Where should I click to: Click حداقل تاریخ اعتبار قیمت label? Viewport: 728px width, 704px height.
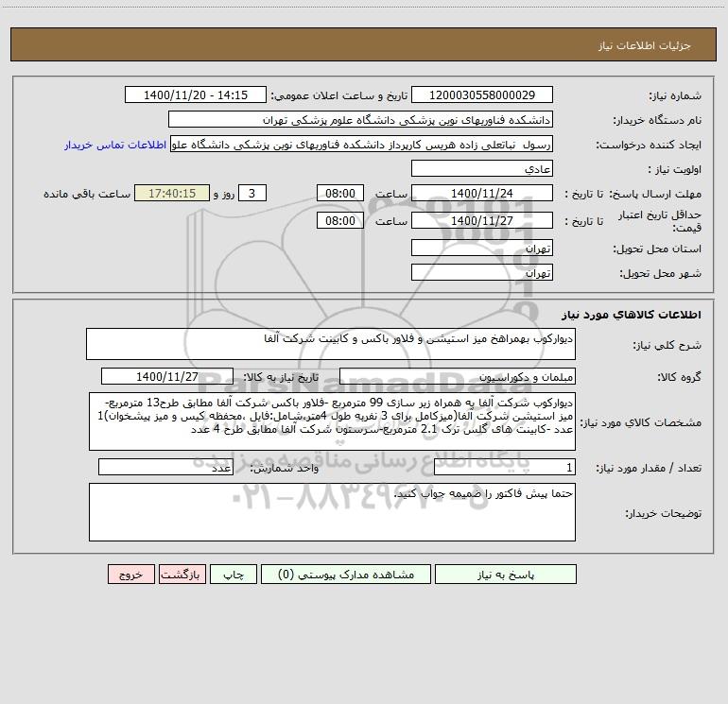click(x=660, y=221)
